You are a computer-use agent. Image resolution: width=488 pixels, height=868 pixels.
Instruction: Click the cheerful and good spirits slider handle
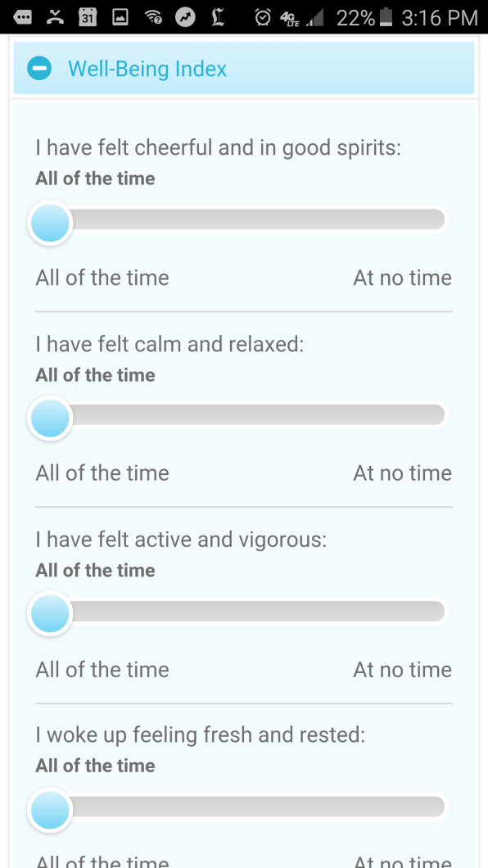(x=50, y=223)
